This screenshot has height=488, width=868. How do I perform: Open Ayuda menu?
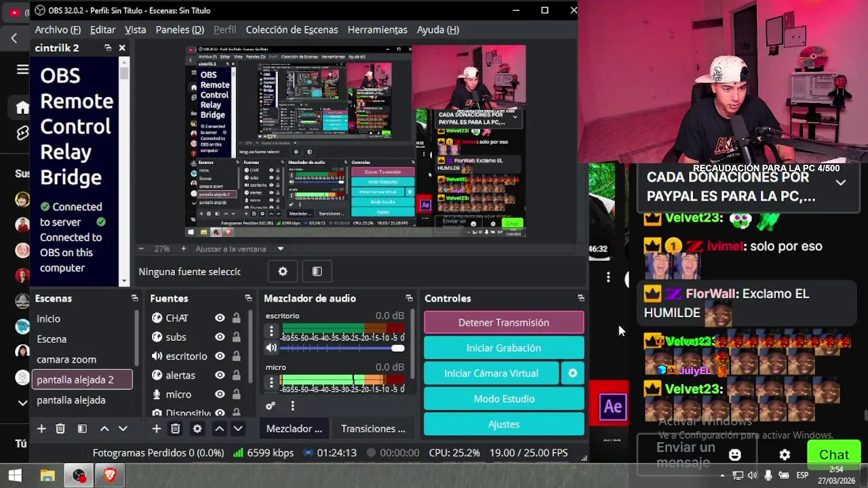pos(437,30)
